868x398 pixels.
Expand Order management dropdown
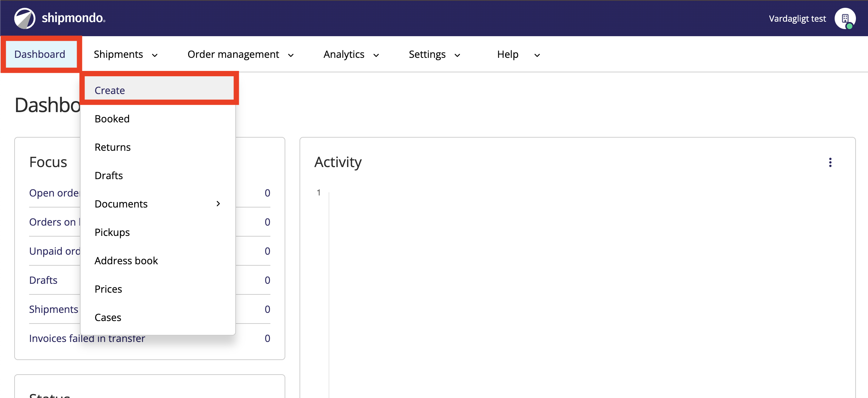tap(240, 55)
